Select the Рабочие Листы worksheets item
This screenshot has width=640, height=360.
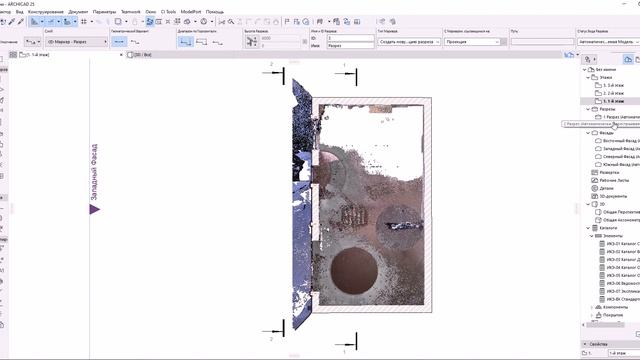610,180
